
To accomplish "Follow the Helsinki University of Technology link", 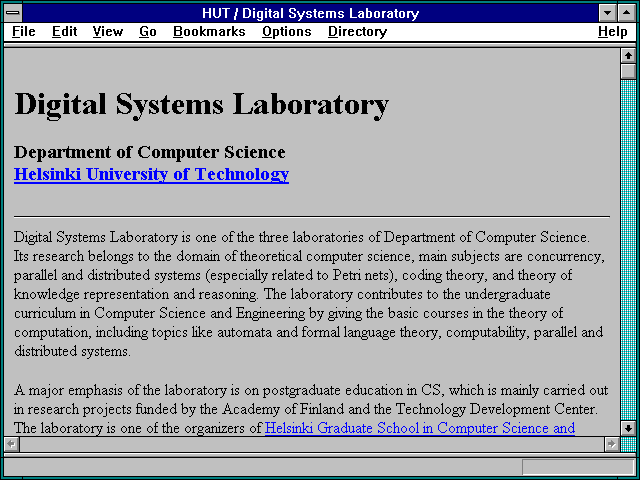I will pyautogui.click(x=151, y=174).
